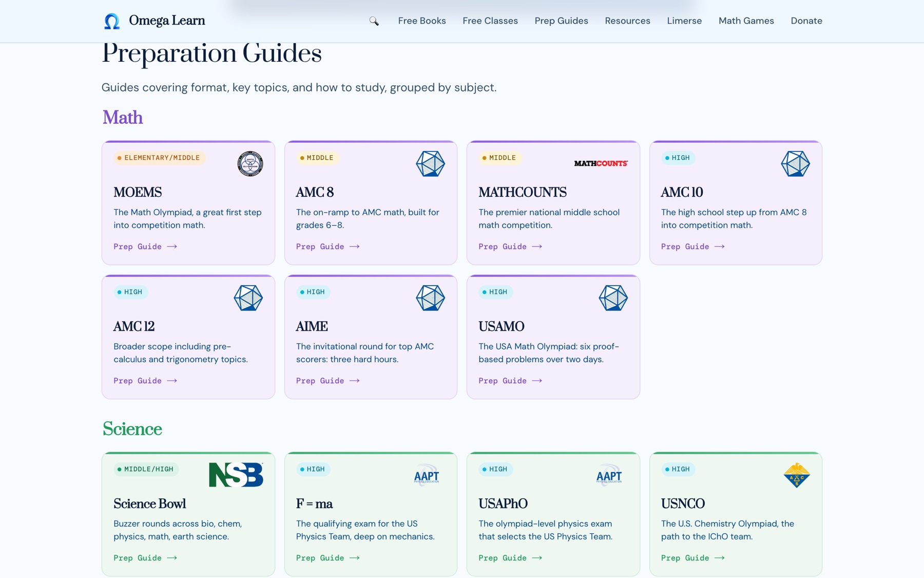The image size is (924, 578).
Task: Click the HIGH badge on AMC 10 card
Action: point(678,158)
